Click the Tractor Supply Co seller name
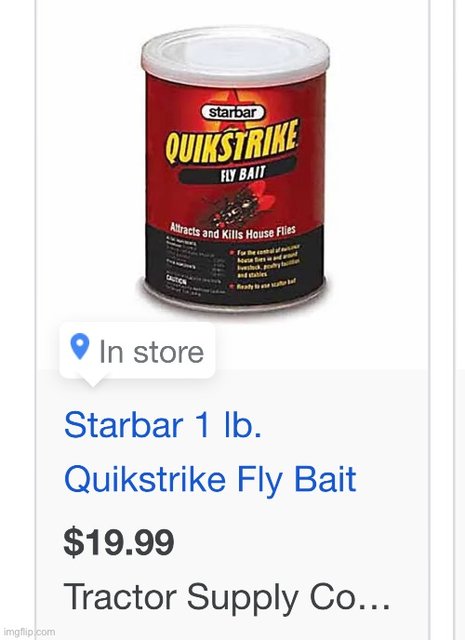465x640 pixels. point(227,598)
